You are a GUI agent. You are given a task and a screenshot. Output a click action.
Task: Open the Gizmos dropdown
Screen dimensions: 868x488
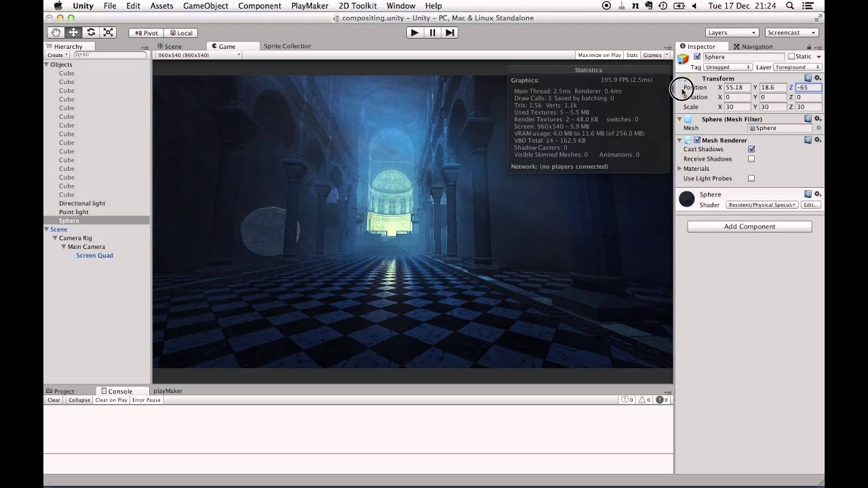point(655,55)
